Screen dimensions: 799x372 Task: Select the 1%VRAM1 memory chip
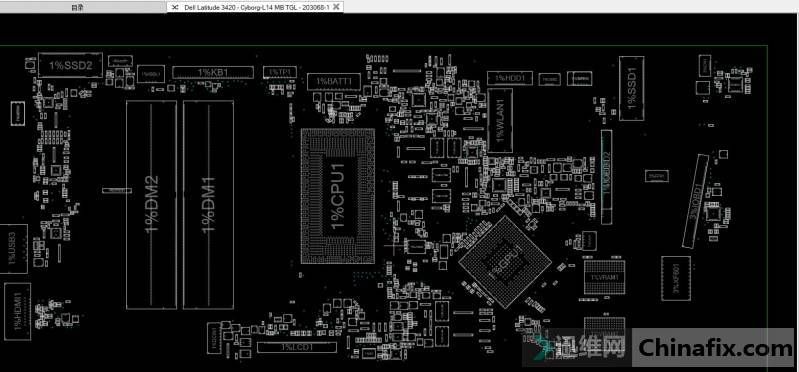pyautogui.click(x=604, y=277)
